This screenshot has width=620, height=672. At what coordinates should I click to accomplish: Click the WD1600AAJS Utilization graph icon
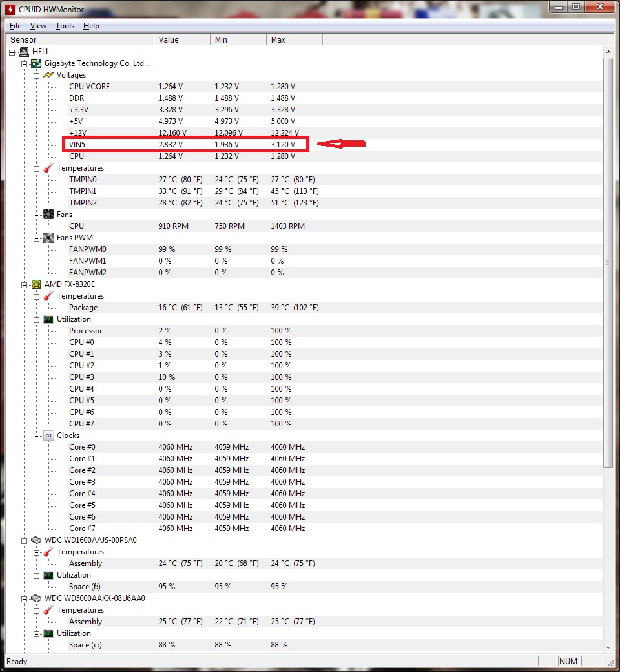tap(48, 575)
